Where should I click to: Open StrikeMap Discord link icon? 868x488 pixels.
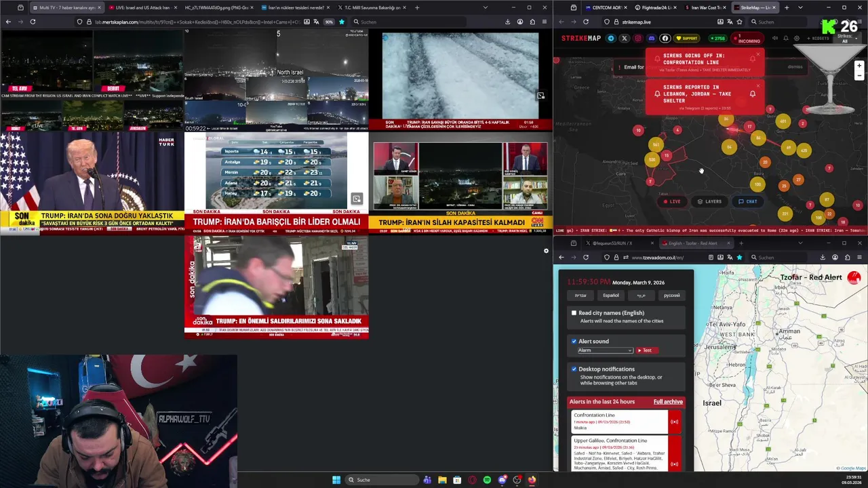click(x=652, y=38)
